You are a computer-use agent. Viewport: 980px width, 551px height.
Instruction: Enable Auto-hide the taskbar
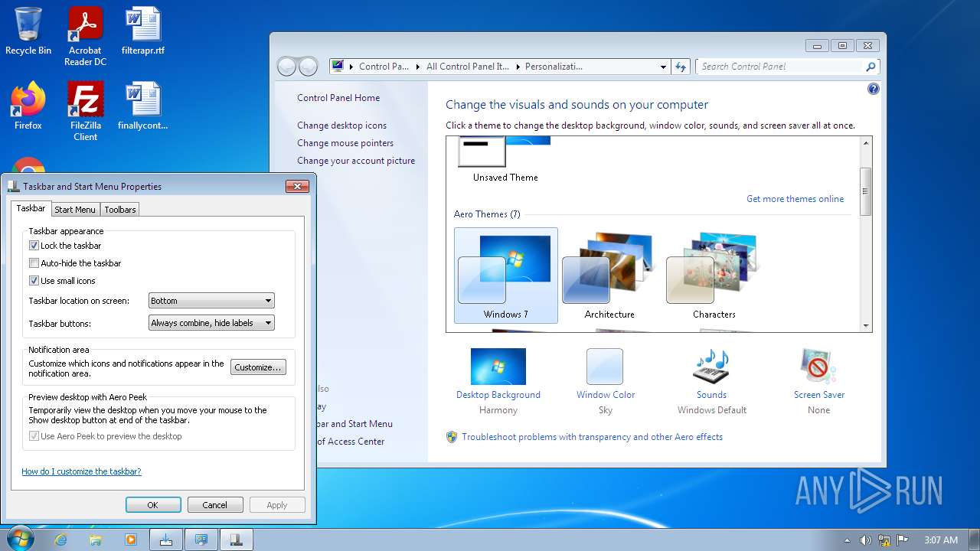tap(34, 263)
